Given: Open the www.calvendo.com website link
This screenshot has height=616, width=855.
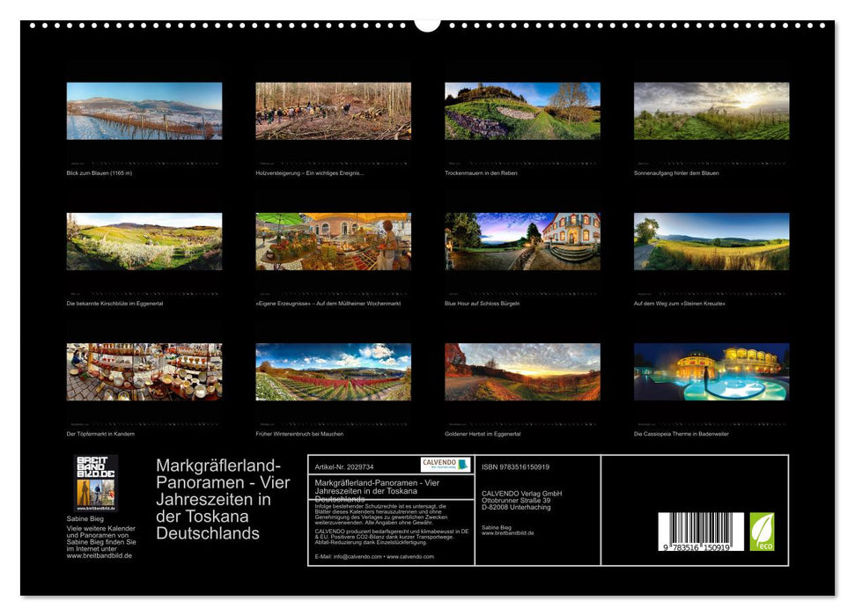Looking at the screenshot, I should click(x=410, y=555).
